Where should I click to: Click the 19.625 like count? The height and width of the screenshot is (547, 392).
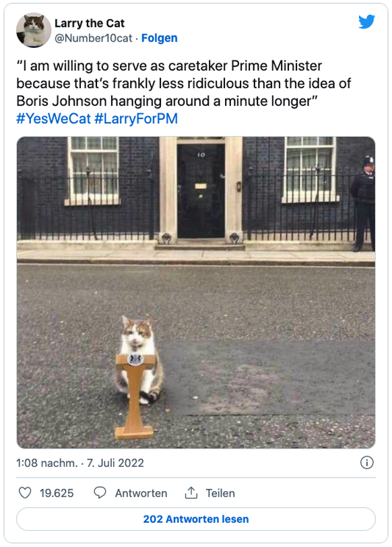(57, 493)
